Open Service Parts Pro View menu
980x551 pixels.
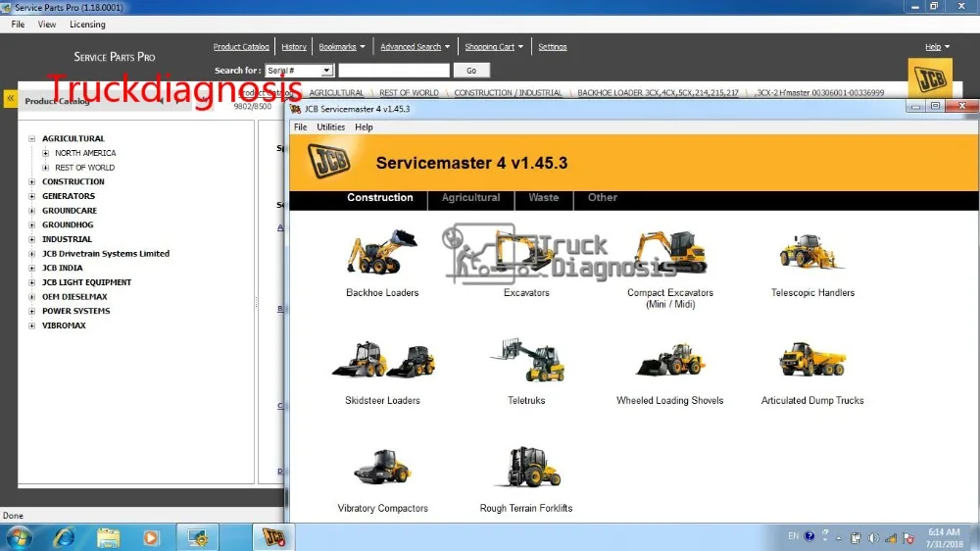click(x=47, y=25)
